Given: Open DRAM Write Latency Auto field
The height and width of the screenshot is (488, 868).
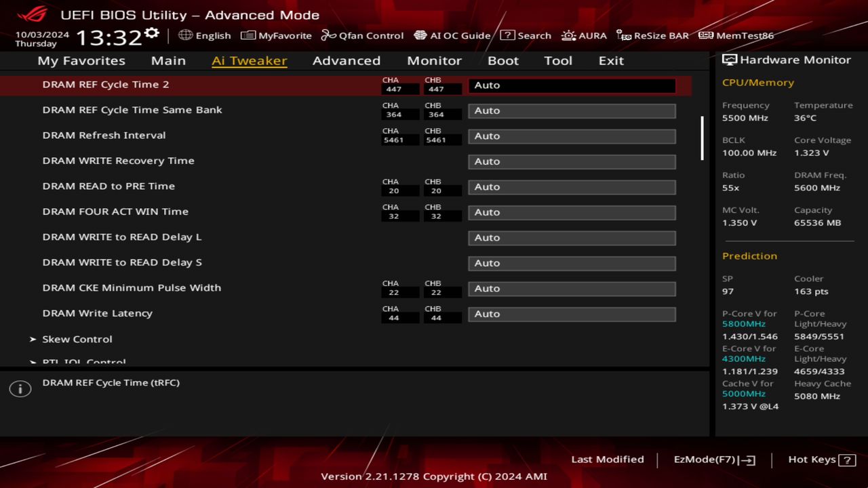Looking at the screenshot, I should [572, 314].
